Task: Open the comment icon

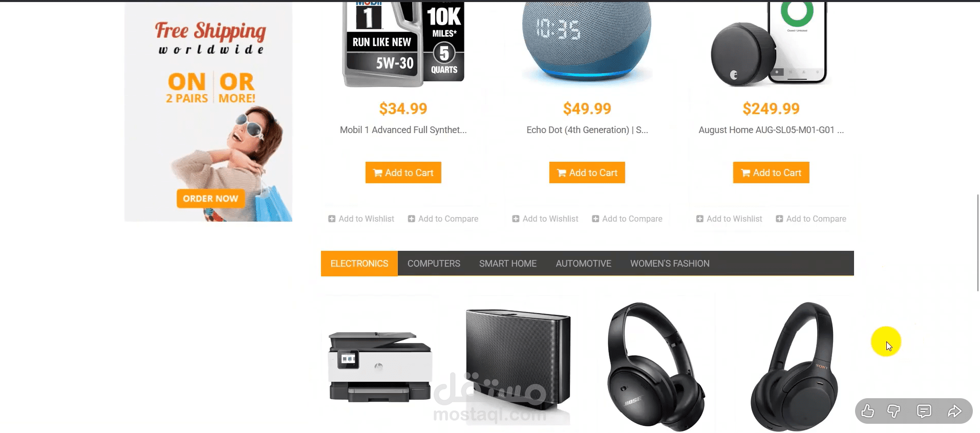Action: pyautogui.click(x=924, y=411)
